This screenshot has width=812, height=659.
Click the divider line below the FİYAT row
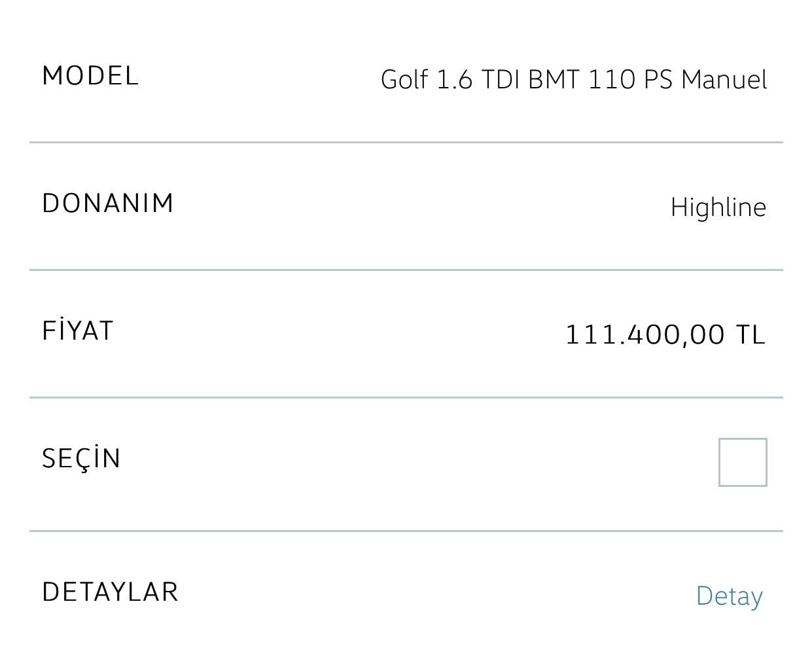(406, 397)
